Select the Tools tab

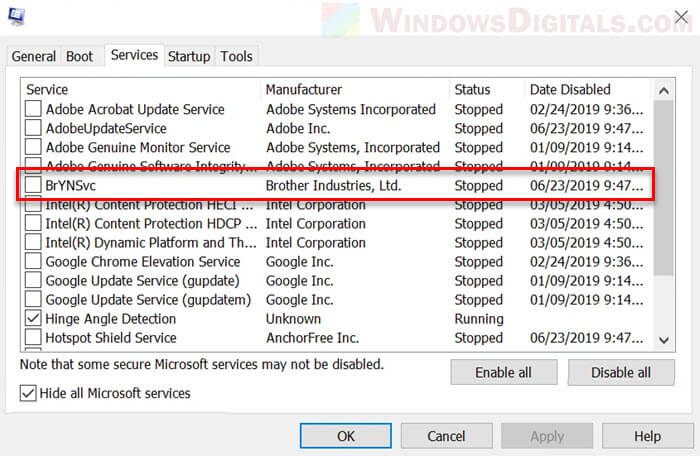click(236, 57)
